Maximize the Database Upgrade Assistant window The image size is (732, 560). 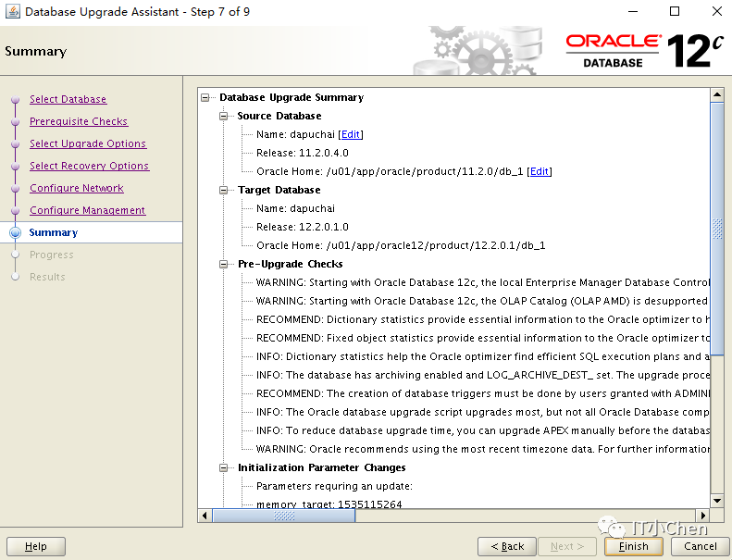pyautogui.click(x=675, y=11)
